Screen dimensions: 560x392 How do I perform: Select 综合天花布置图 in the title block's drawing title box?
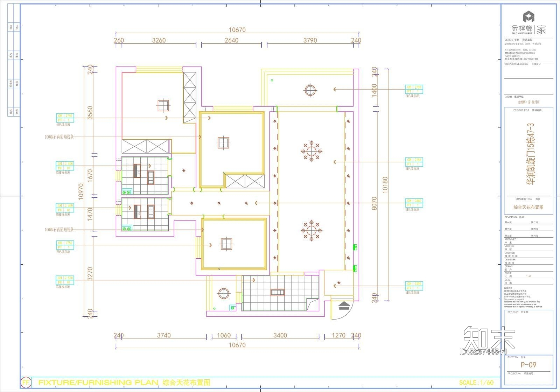[x=528, y=207]
